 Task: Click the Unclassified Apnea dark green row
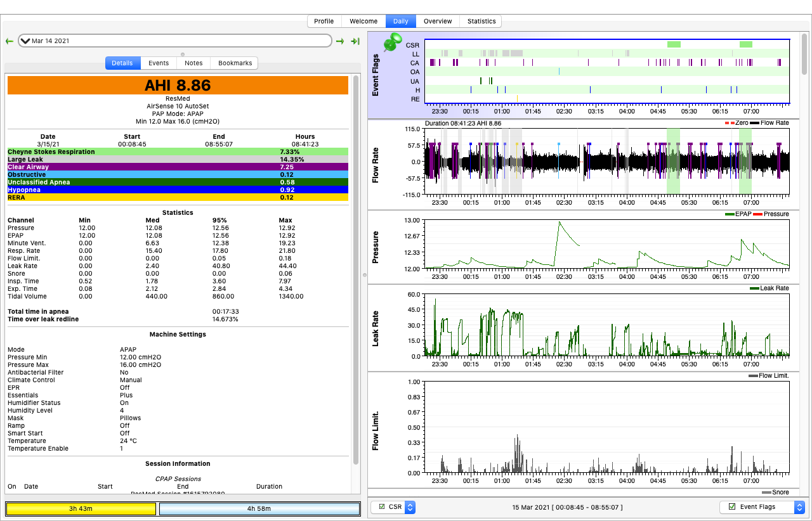click(178, 183)
